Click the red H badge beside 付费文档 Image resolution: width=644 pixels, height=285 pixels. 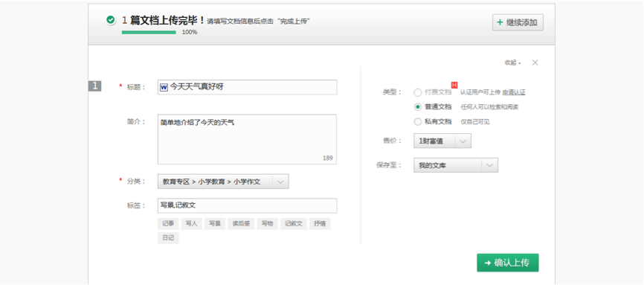[x=454, y=85]
